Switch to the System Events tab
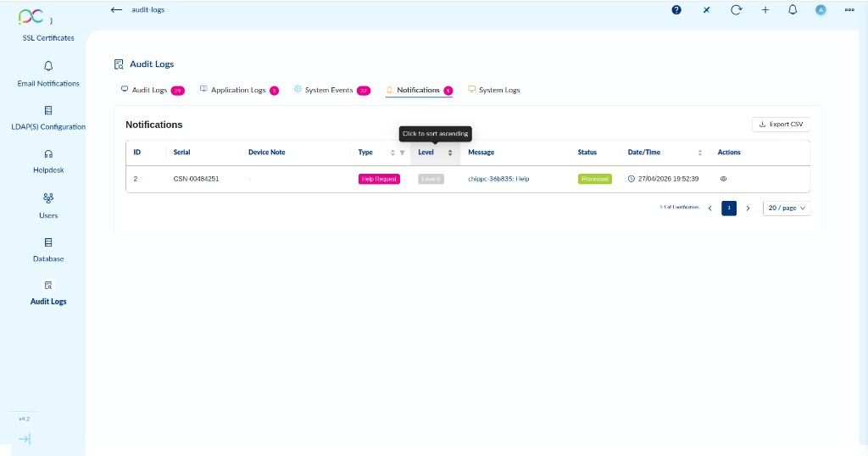Image resolution: width=868 pixels, height=456 pixels. (x=329, y=90)
